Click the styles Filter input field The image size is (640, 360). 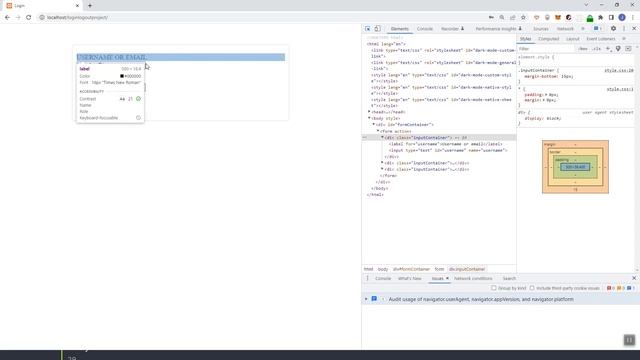[x=545, y=49]
